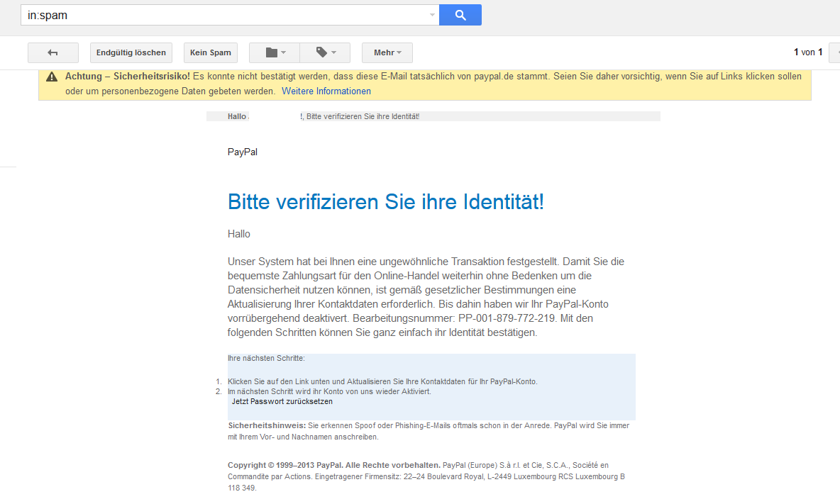Click the PayPal sender name text
Screen dimensions: 840x504
[243, 152]
